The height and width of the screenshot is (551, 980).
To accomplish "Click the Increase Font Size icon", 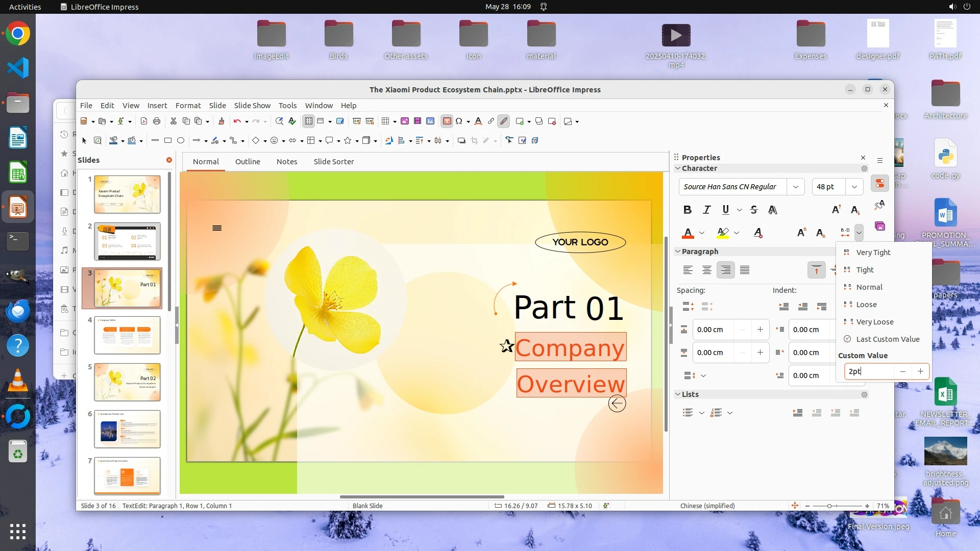I will [x=836, y=210].
